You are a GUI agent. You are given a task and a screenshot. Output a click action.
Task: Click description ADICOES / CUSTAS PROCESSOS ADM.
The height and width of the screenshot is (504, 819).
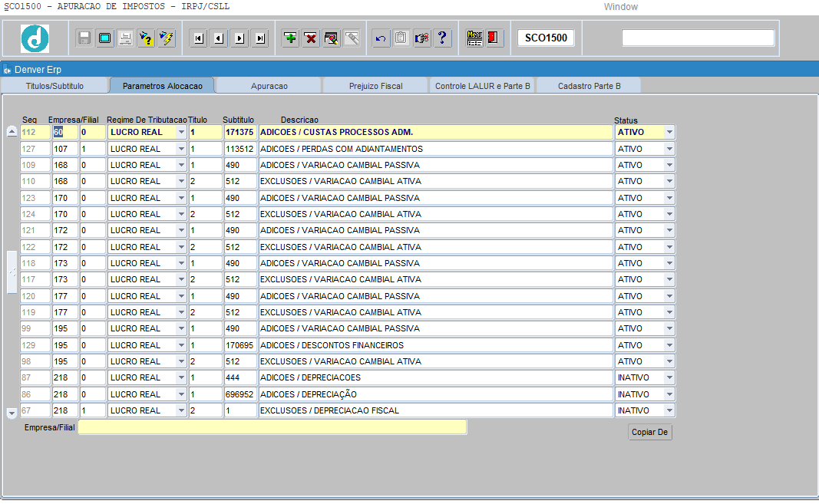(436, 133)
